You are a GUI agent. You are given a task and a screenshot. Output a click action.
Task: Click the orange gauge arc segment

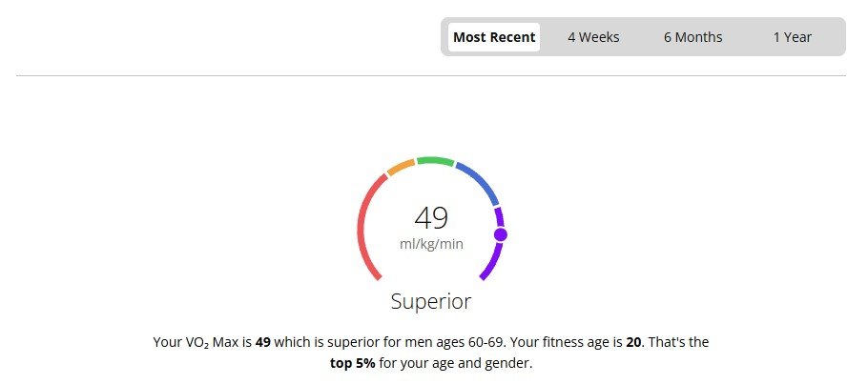click(400, 168)
